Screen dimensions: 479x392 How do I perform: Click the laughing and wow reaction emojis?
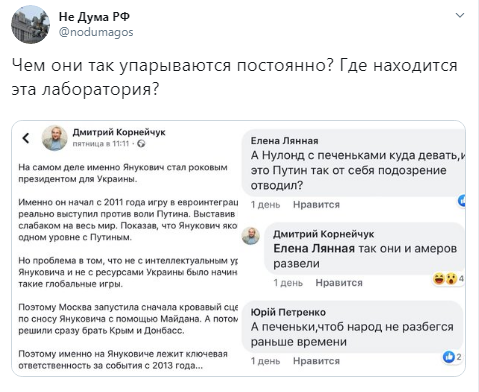(445, 278)
